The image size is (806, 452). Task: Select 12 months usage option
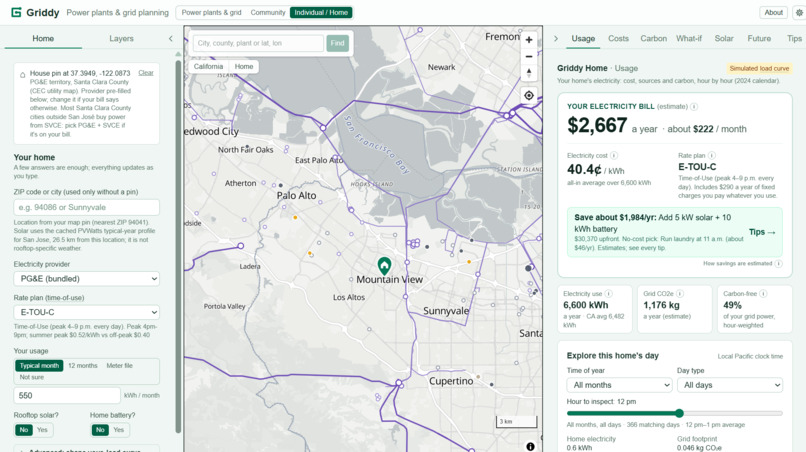pos(83,366)
